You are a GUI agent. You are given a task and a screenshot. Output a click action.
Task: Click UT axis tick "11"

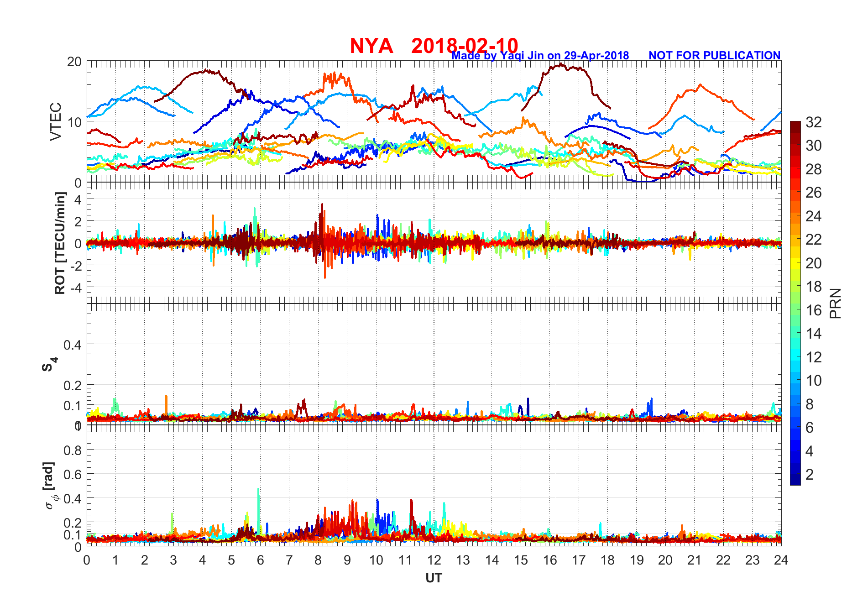pyautogui.click(x=405, y=560)
